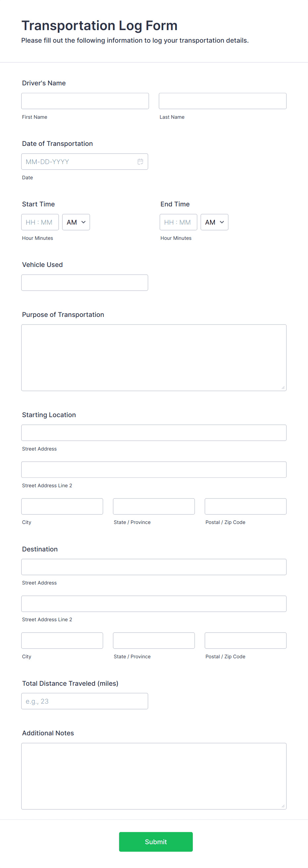
Task: Click the Starting Location City field
Action: pyautogui.click(x=62, y=506)
